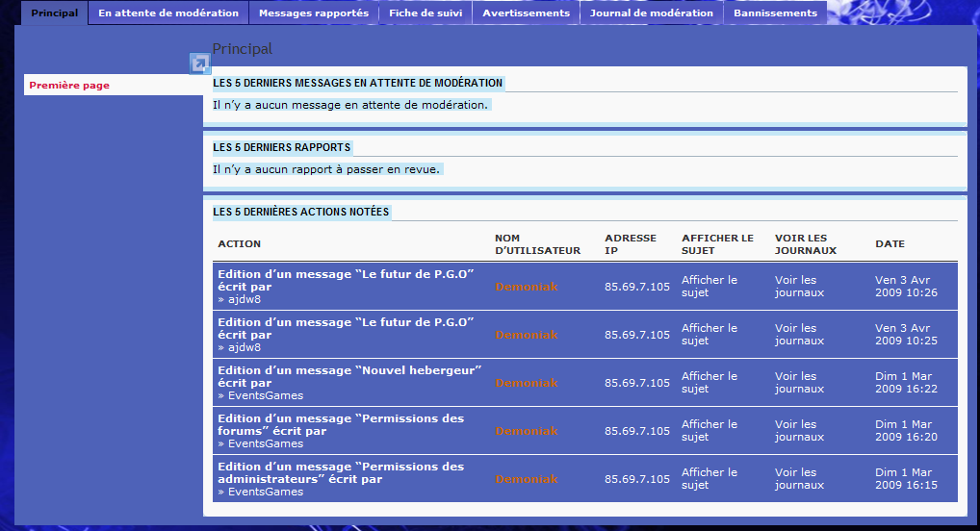The width and height of the screenshot is (980, 531).
Task: Show topic for Permissions des administrateurs entry
Action: point(709,479)
